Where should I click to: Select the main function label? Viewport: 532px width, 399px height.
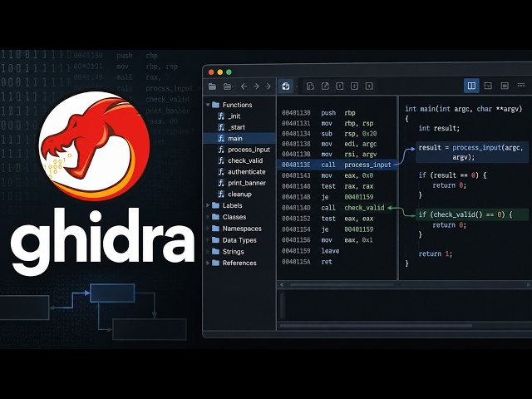(235, 139)
